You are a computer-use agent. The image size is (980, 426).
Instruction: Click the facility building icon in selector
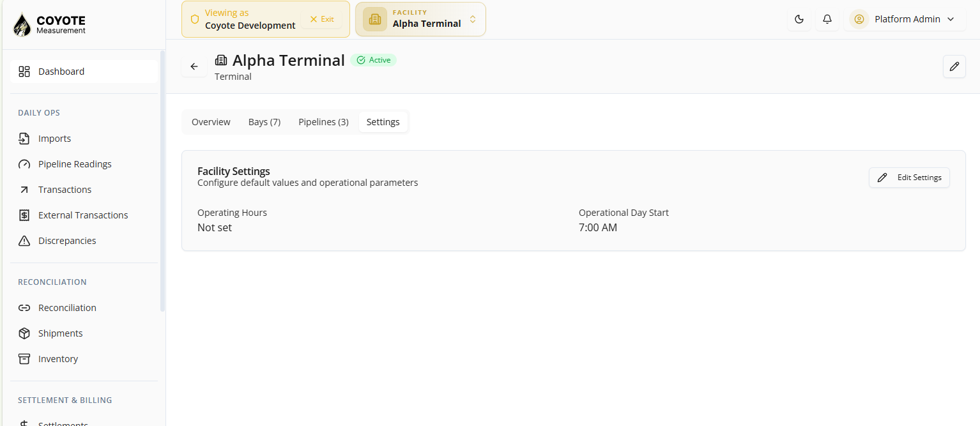point(375,19)
